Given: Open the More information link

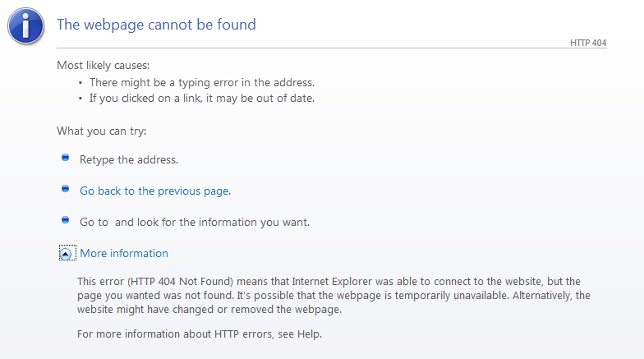Looking at the screenshot, I should (124, 254).
